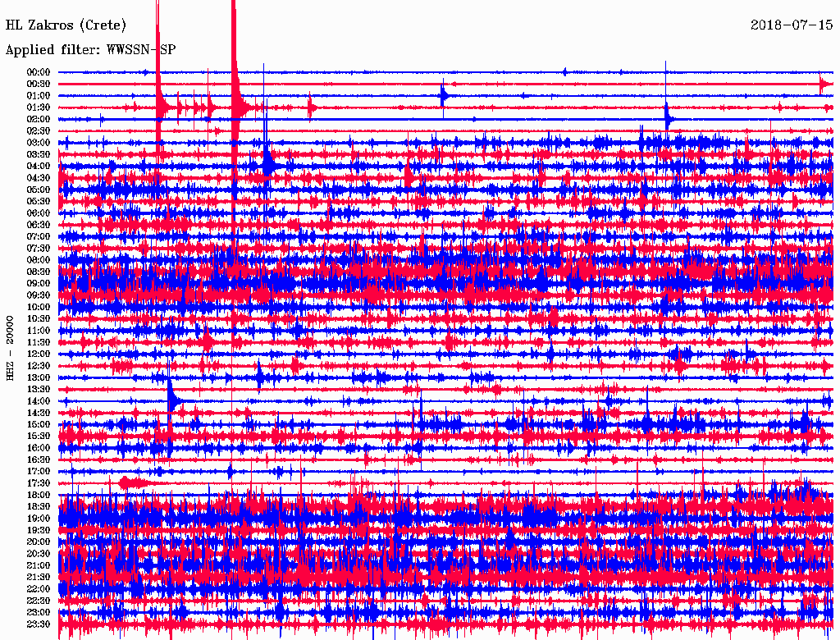Select the 23:00 time label
The image size is (840, 640).
[x=39, y=613]
